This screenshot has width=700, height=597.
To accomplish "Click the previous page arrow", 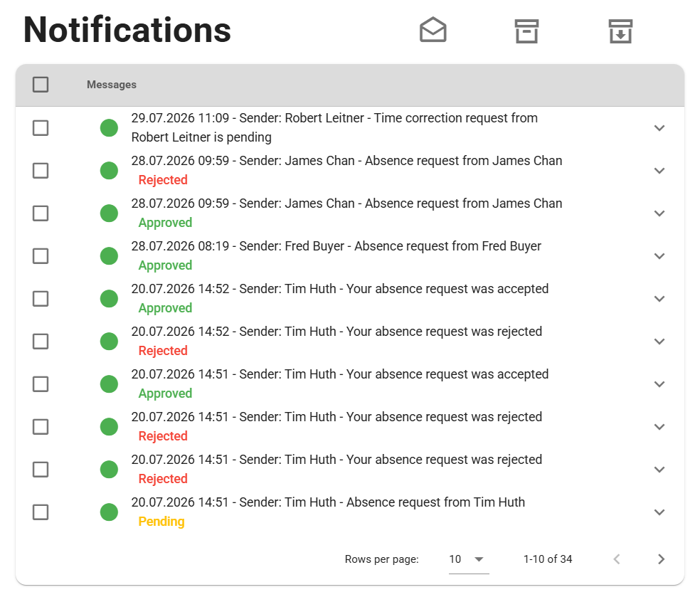I will click(617, 559).
